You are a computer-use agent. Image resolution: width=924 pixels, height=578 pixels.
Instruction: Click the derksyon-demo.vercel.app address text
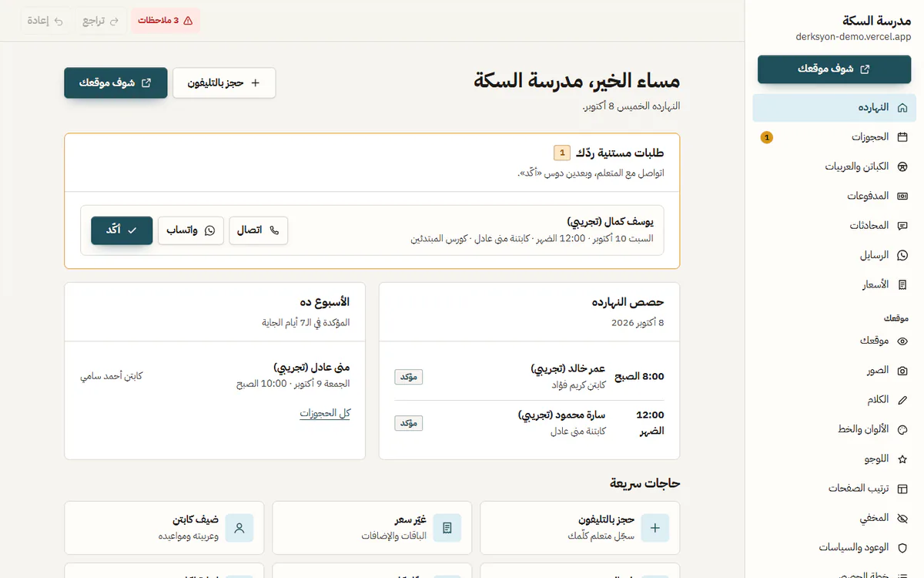(854, 35)
